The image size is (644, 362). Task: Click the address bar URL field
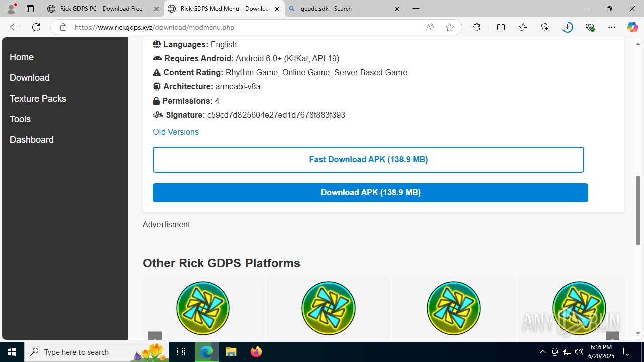[x=247, y=27]
